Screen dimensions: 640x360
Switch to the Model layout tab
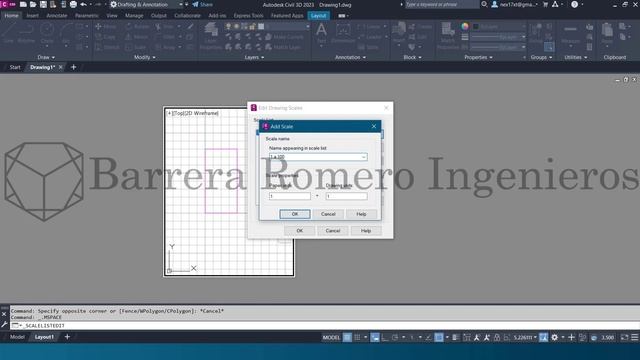point(17,337)
